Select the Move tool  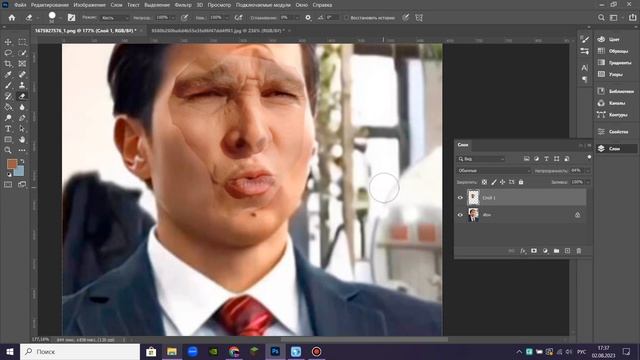point(8,42)
